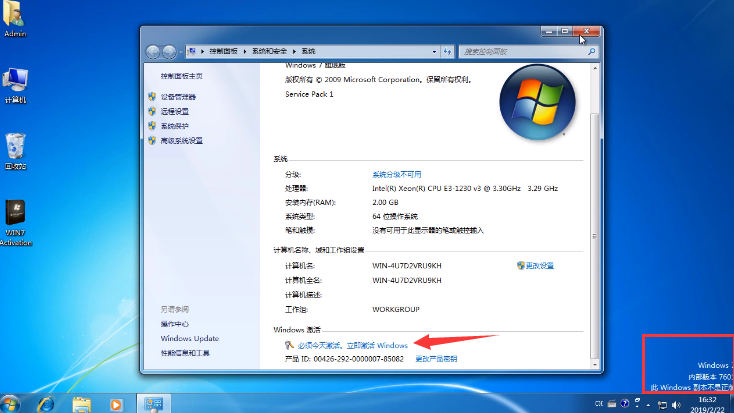Click the volume speaker tray icon

click(x=676, y=405)
